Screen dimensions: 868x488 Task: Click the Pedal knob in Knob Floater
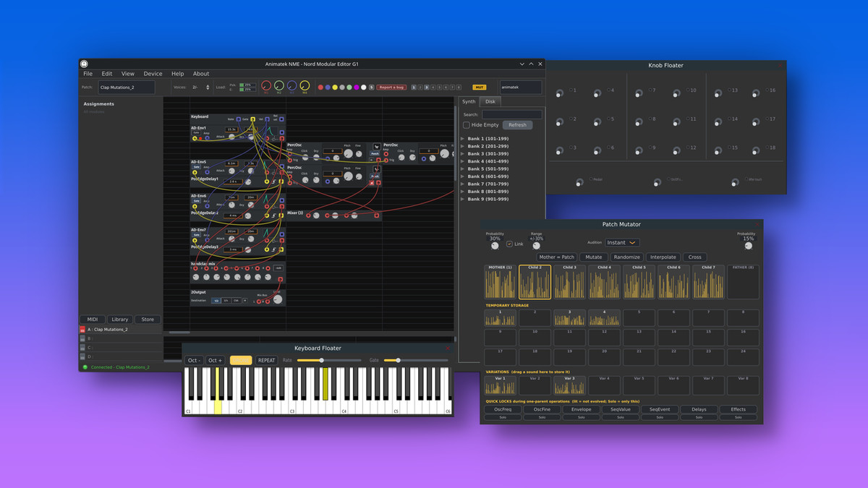click(x=579, y=183)
